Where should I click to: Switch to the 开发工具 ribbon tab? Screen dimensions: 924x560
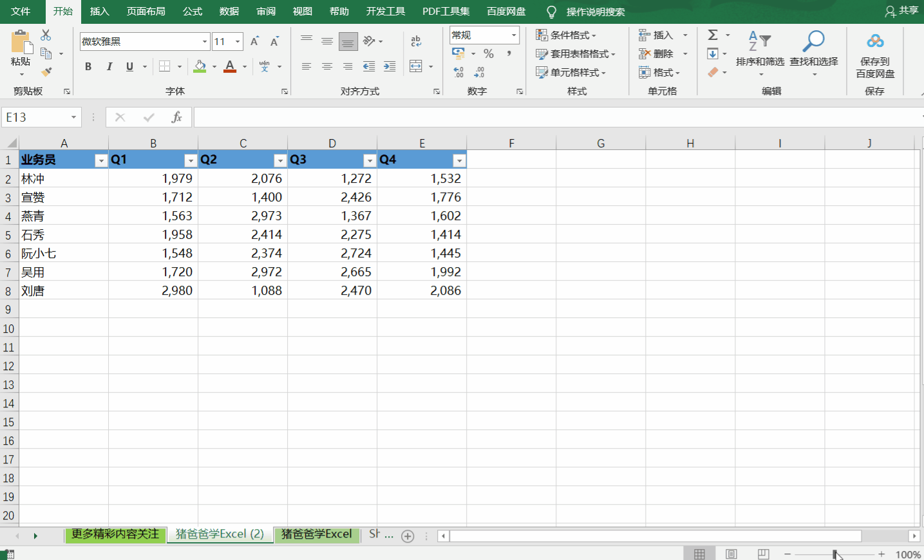386,12
